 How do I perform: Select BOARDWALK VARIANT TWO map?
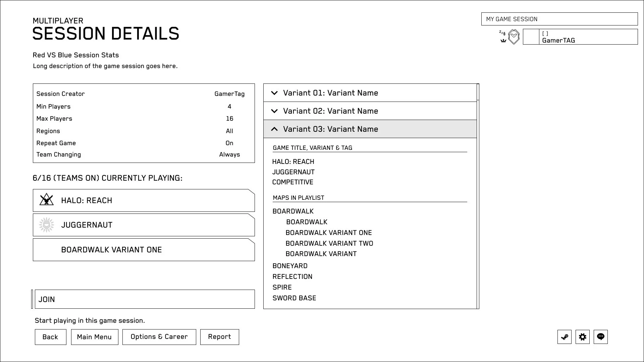click(x=329, y=243)
